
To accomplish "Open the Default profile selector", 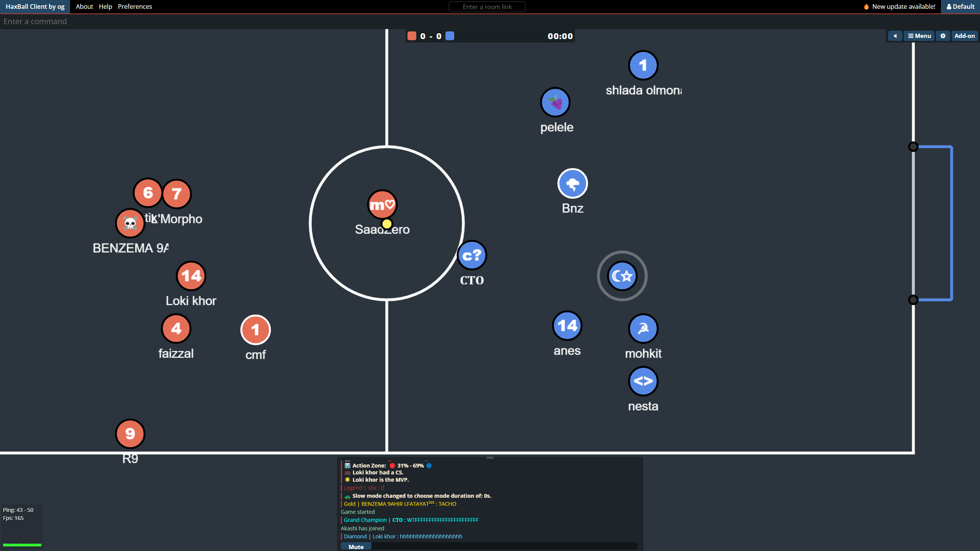I will [x=960, y=7].
